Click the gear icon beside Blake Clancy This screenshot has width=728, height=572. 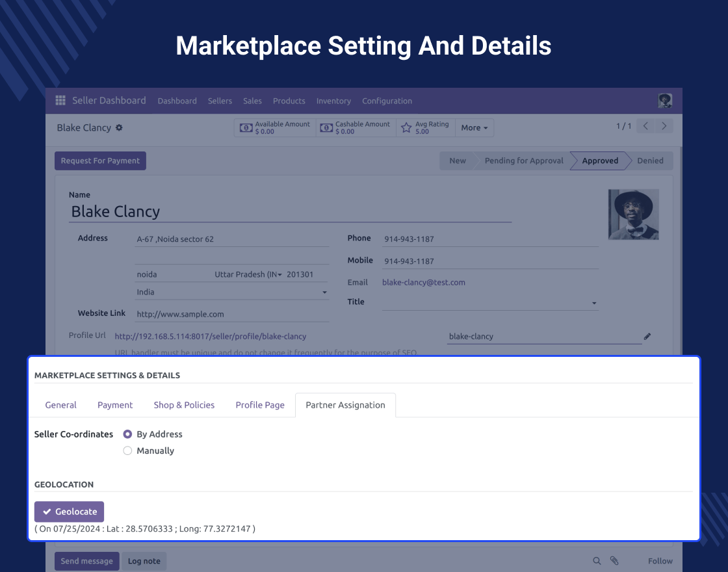(x=120, y=127)
